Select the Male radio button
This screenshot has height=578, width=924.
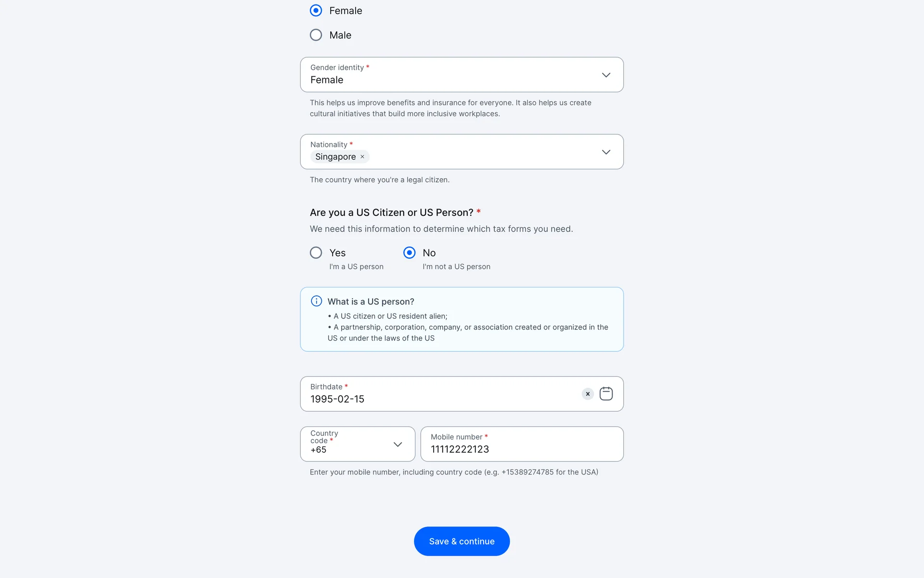point(316,35)
